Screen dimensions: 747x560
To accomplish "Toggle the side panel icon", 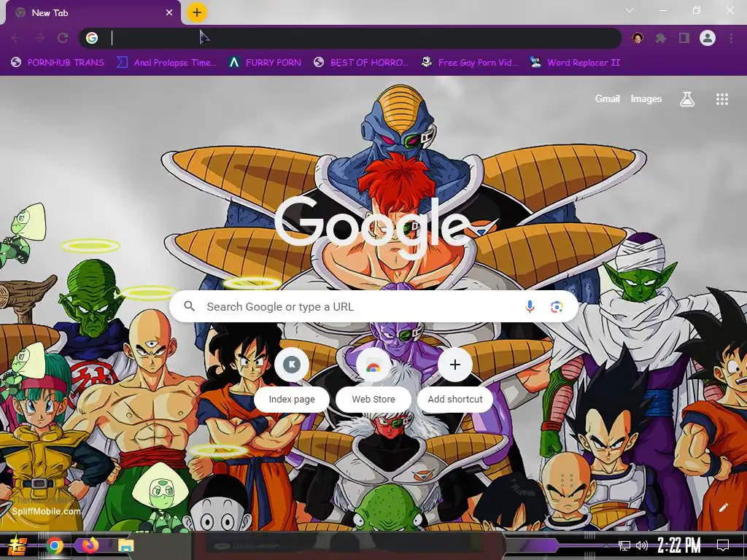I will [684, 38].
